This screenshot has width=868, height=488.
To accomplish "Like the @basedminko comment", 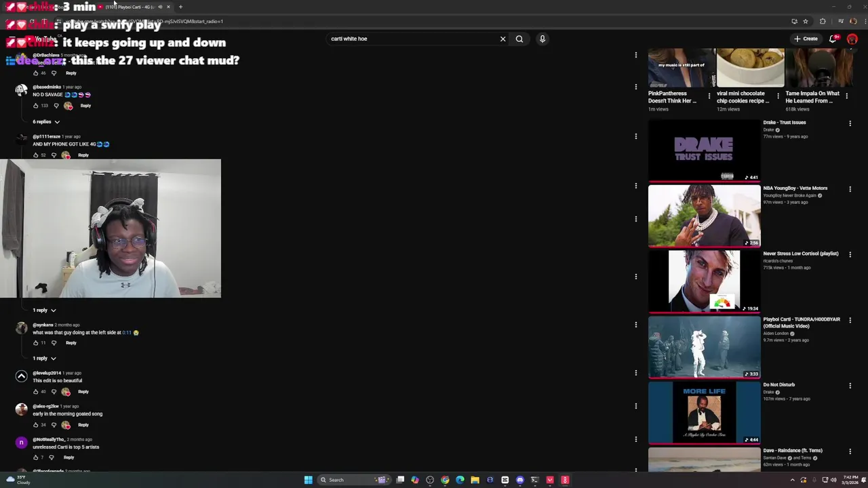I will tap(36, 106).
